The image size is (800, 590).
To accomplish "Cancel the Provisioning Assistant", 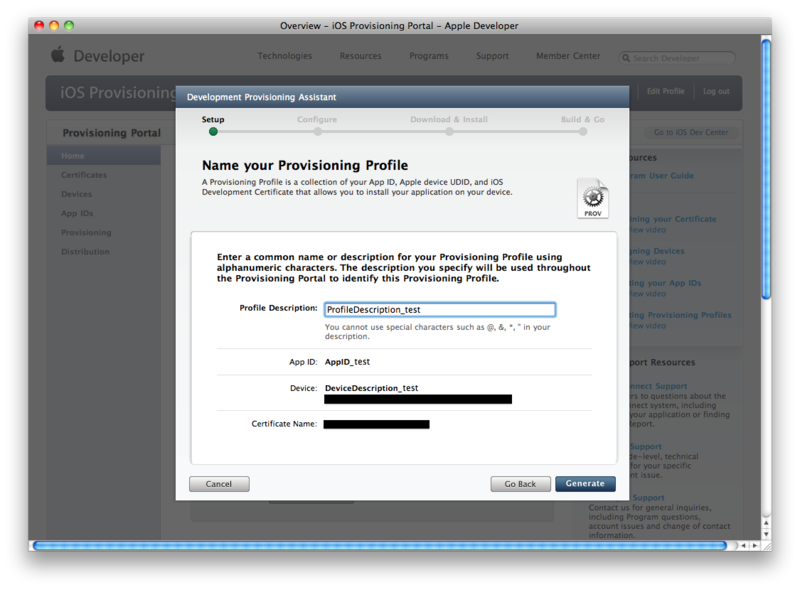I will (x=219, y=484).
